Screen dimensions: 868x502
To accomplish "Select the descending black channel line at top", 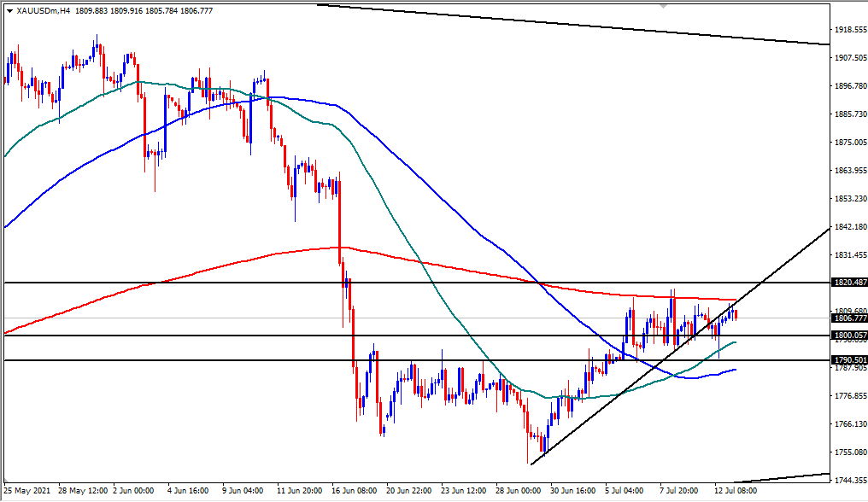I will click(573, 25).
